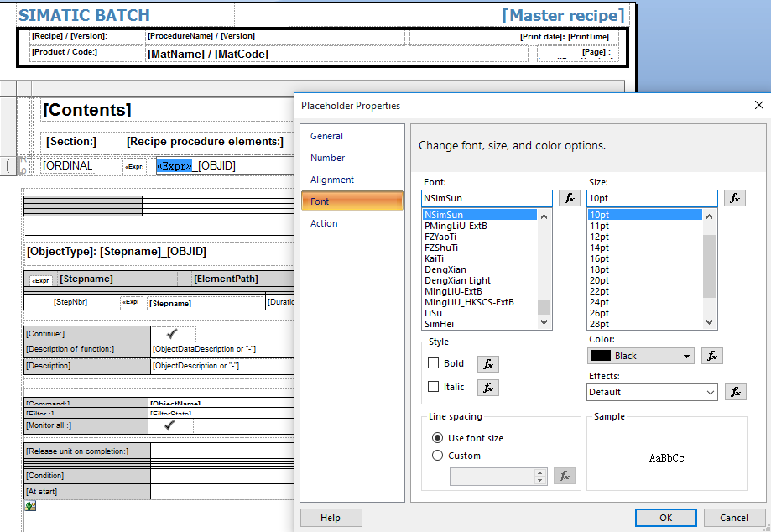The height and width of the screenshot is (532, 771).
Task: Click the small green icon below At start
Action: (30, 505)
